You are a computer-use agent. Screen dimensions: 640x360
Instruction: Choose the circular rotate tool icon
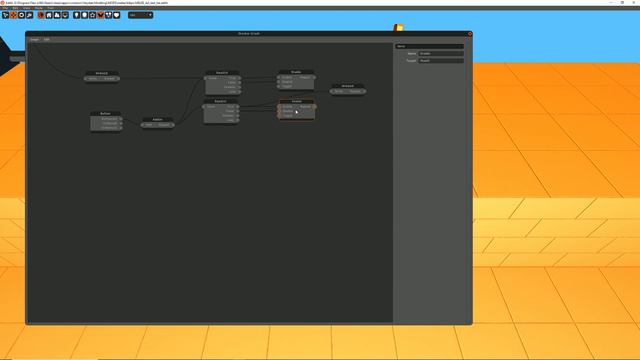pos(21,15)
